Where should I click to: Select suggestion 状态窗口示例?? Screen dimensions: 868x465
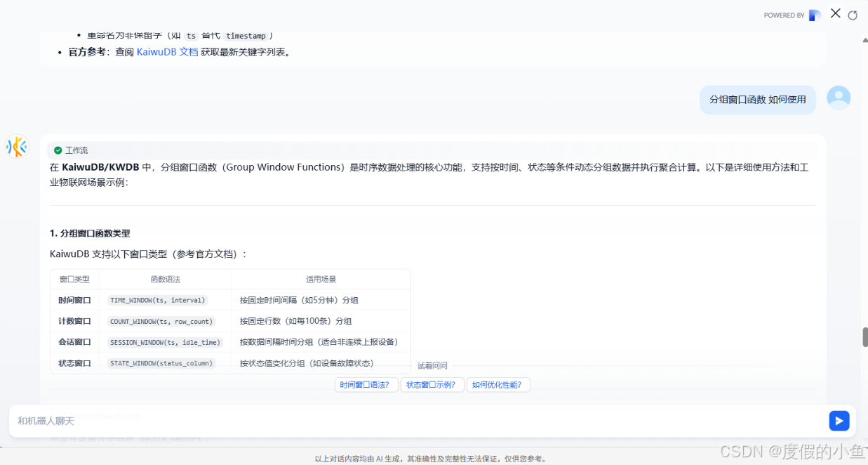[432, 385]
